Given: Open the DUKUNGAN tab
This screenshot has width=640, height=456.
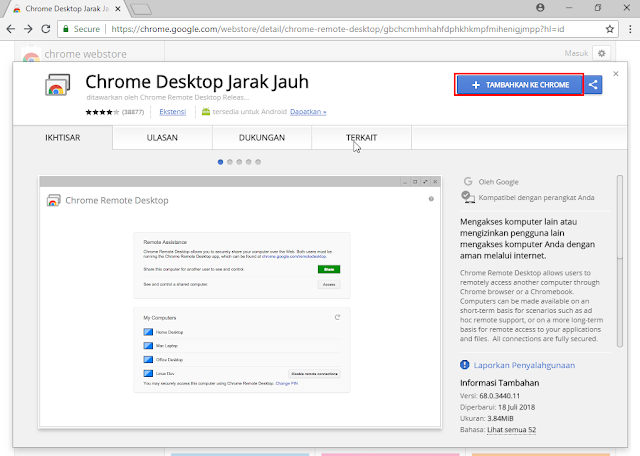Looking at the screenshot, I should click(262, 138).
